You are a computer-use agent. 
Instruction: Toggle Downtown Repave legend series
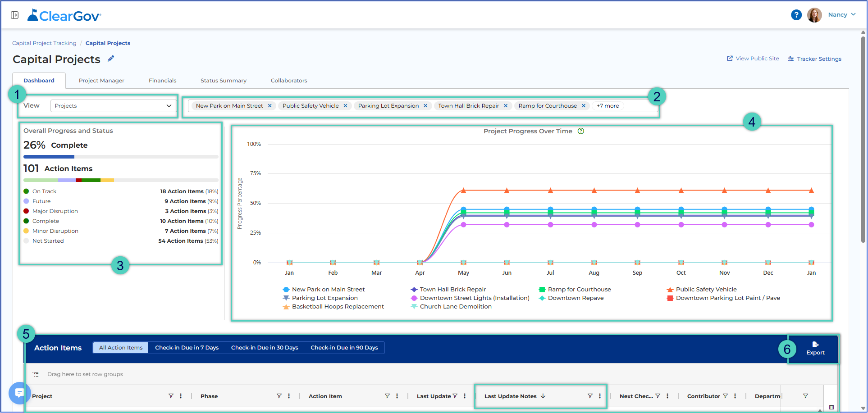[571, 298]
